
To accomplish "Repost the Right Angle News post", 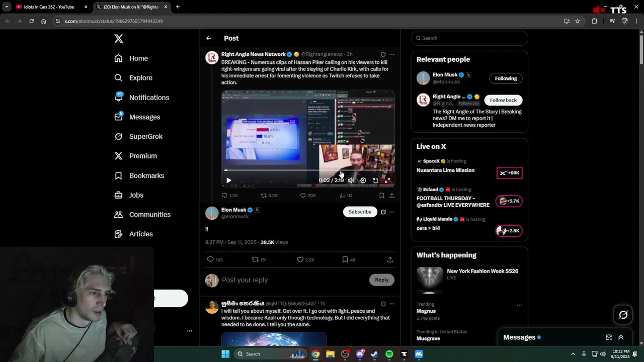I will click(269, 196).
